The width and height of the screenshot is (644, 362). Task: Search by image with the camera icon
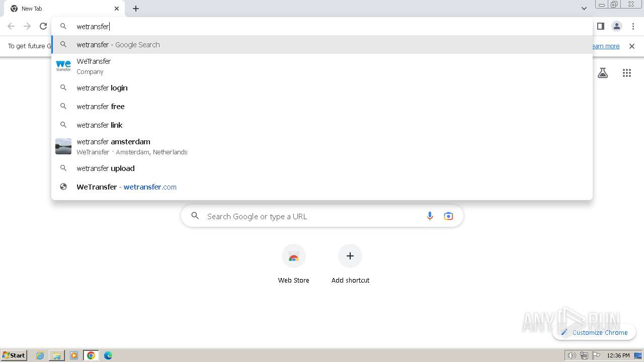pos(448,216)
